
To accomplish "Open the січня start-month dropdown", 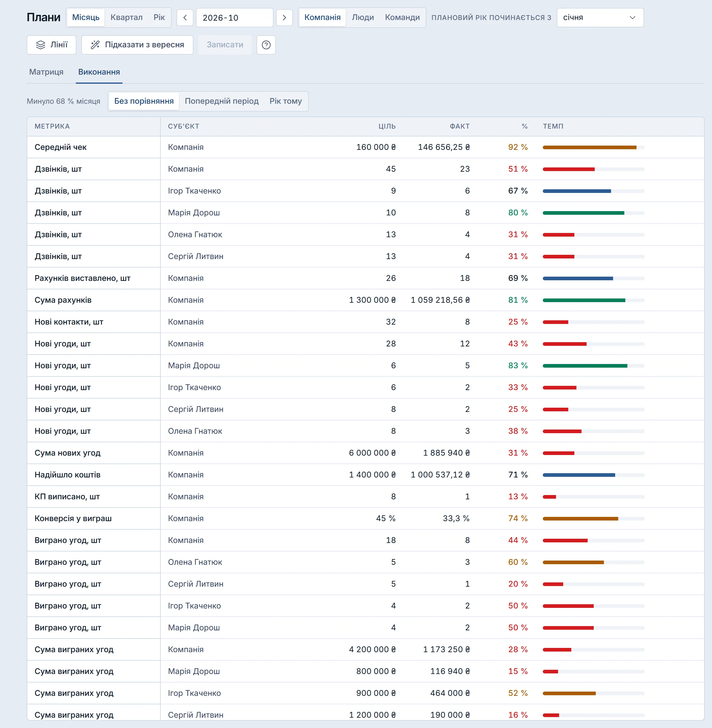I will coord(600,18).
